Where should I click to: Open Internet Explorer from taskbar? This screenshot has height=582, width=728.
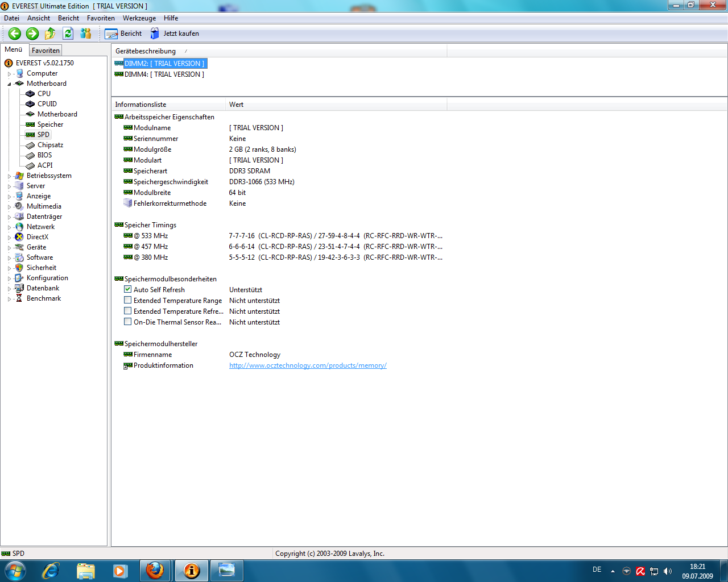pos(51,571)
